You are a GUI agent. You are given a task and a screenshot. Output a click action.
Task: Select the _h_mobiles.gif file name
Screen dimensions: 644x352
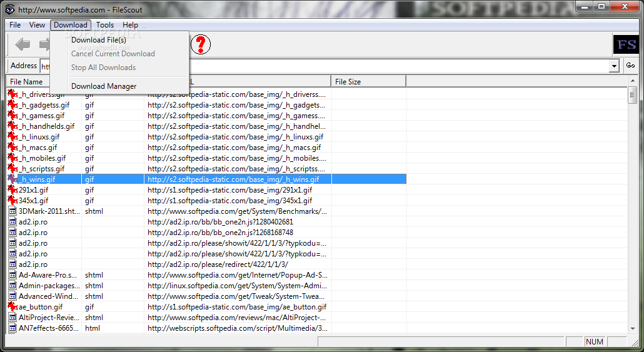tap(43, 159)
